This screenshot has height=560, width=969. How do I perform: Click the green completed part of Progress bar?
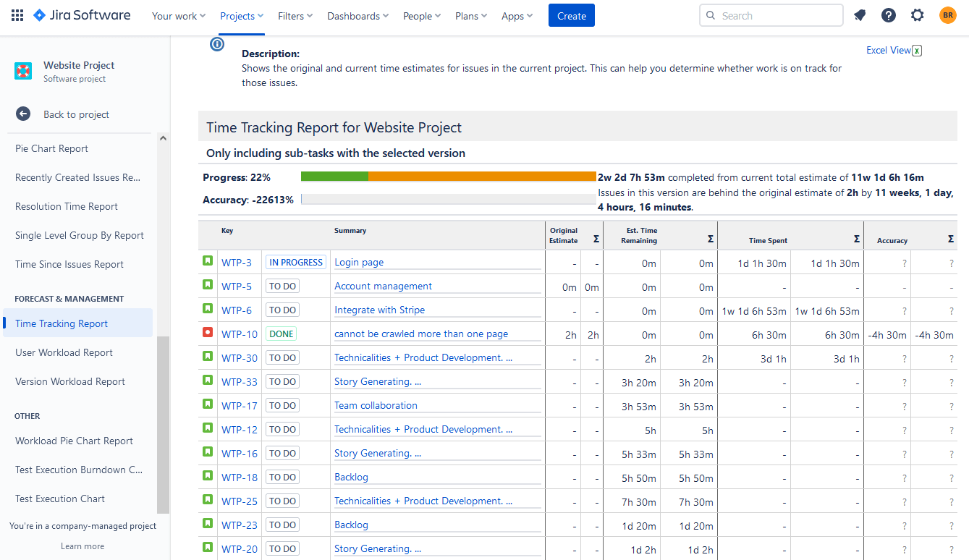(x=334, y=176)
